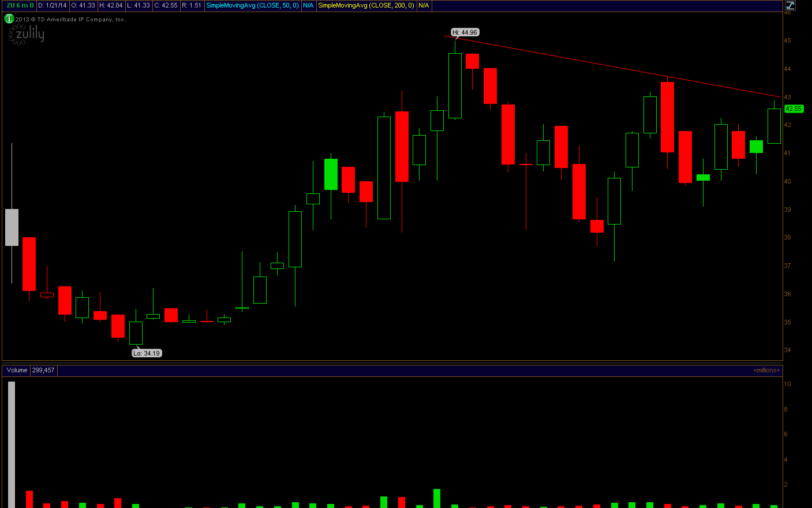Click the 45 level on price axis
The image size is (812, 508).
click(x=787, y=41)
